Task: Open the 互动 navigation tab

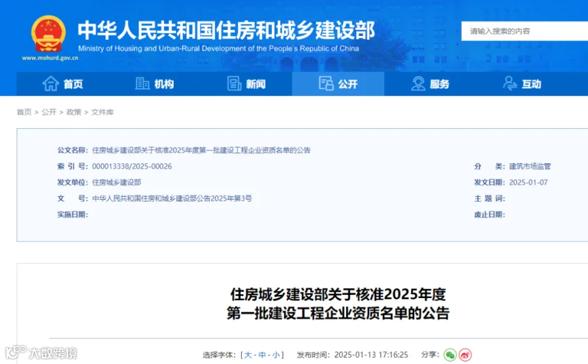Action: click(x=521, y=84)
